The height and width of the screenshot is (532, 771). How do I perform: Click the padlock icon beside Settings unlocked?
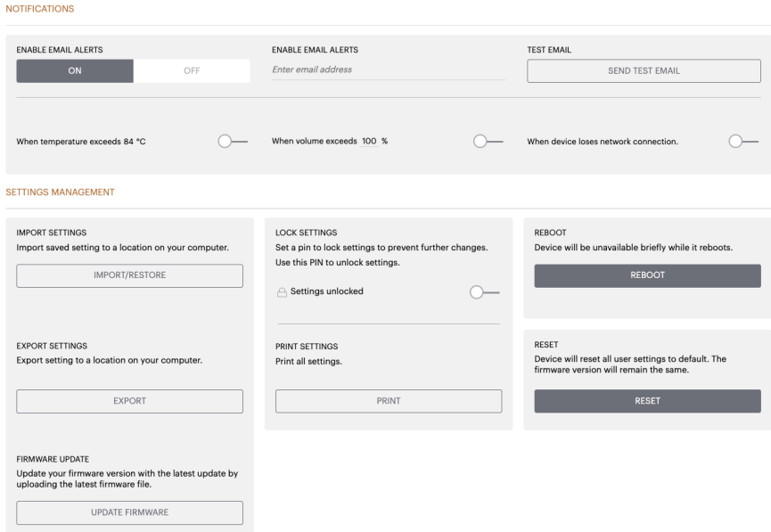tap(282, 291)
